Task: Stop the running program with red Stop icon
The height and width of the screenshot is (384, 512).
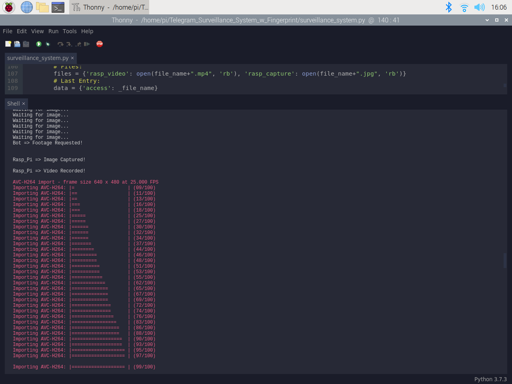Action: pos(99,44)
